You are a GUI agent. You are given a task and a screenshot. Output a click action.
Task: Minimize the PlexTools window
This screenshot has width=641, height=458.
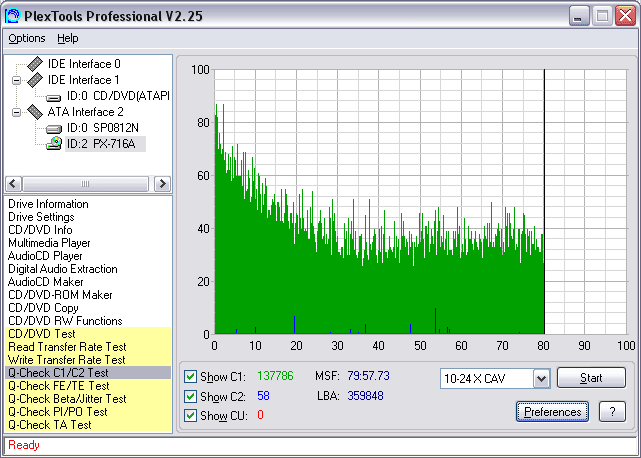pyautogui.click(x=578, y=16)
